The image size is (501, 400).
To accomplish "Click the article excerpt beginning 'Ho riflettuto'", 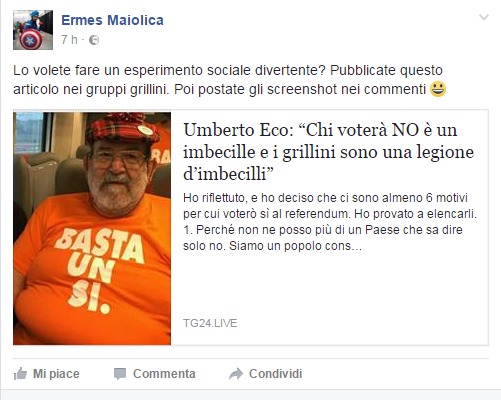I will (x=330, y=222).
